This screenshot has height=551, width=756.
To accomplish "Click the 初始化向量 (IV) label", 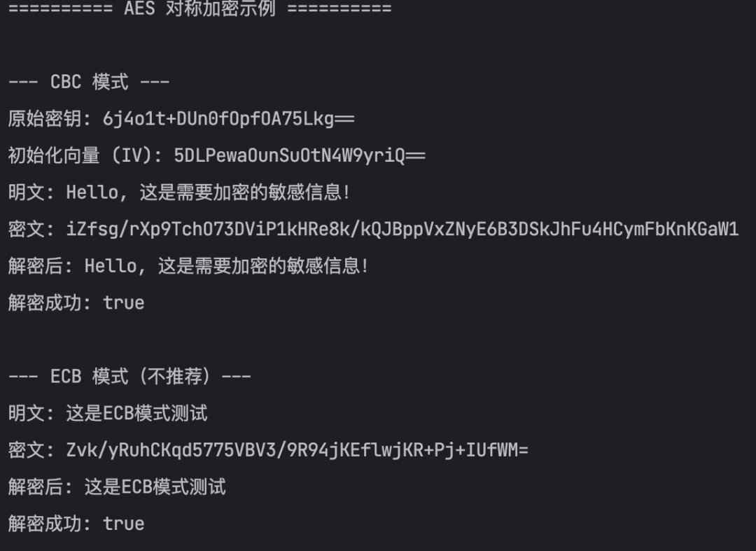I will coord(80,155).
